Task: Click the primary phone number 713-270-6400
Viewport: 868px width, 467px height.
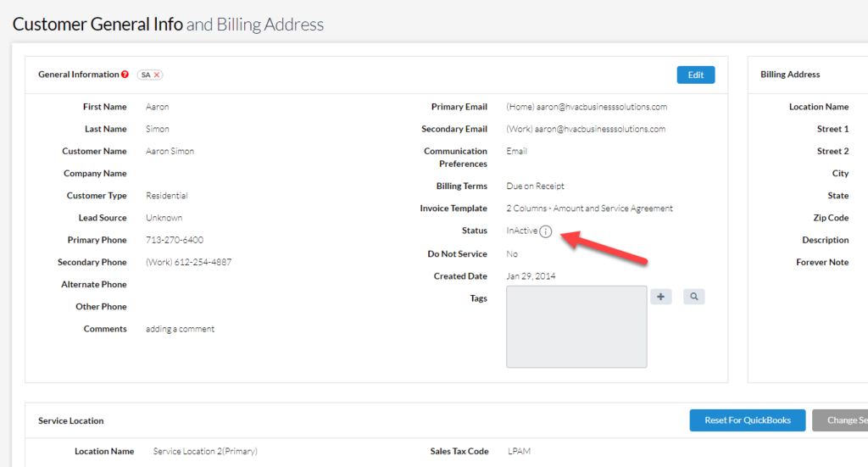Action: point(175,240)
